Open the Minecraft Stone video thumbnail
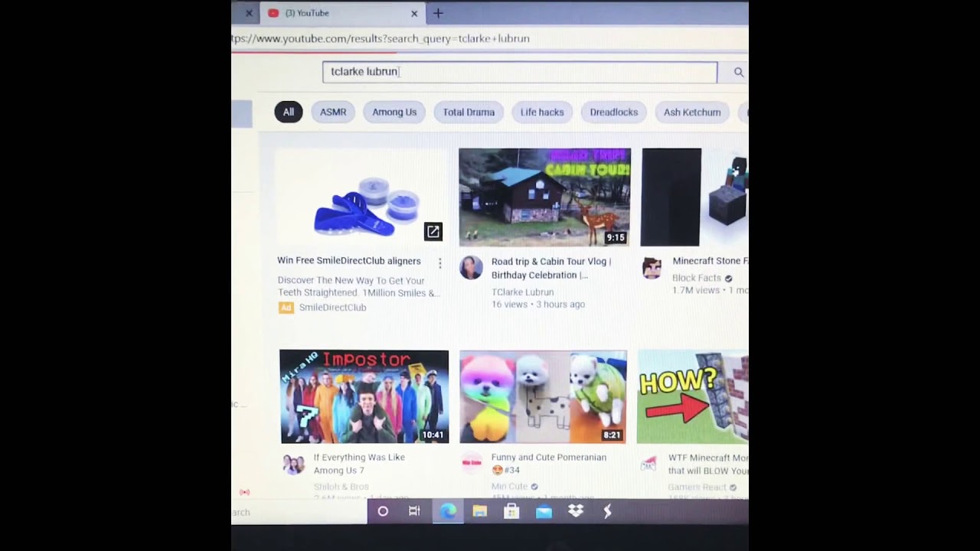 [694, 197]
